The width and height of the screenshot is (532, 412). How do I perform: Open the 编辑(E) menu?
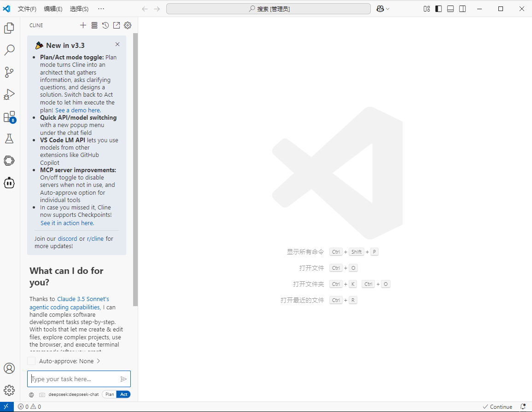(53, 9)
